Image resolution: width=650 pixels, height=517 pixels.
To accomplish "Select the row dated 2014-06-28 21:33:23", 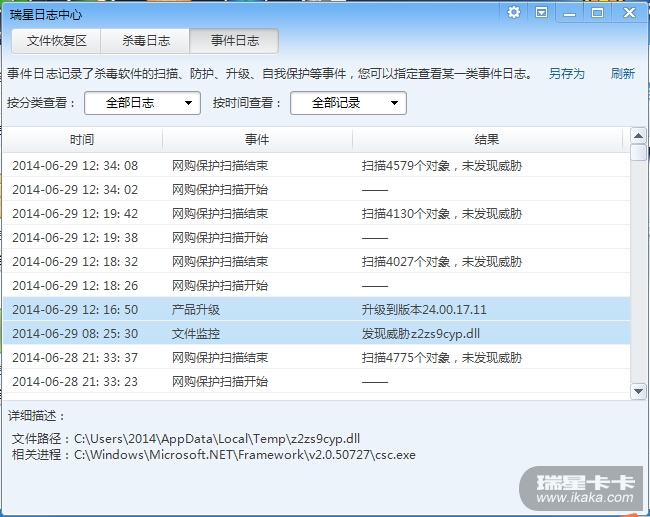I will coord(317,381).
